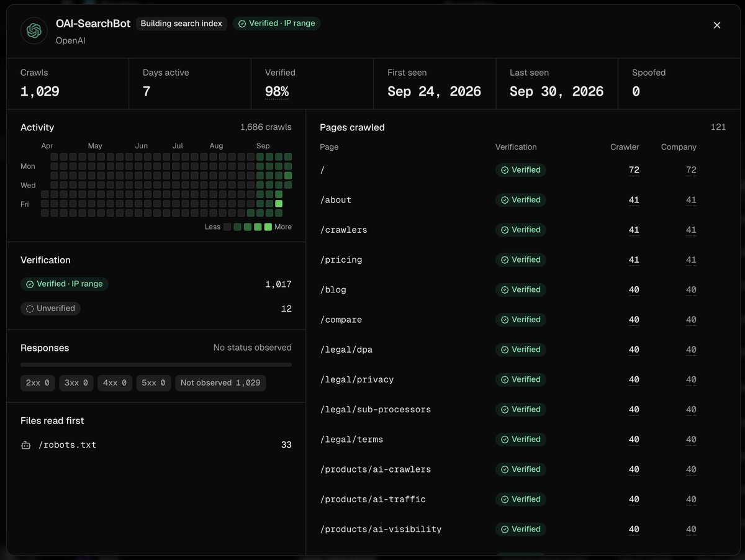Click the Crawler count 40 for /blog
The height and width of the screenshot is (560, 745).
tap(634, 290)
